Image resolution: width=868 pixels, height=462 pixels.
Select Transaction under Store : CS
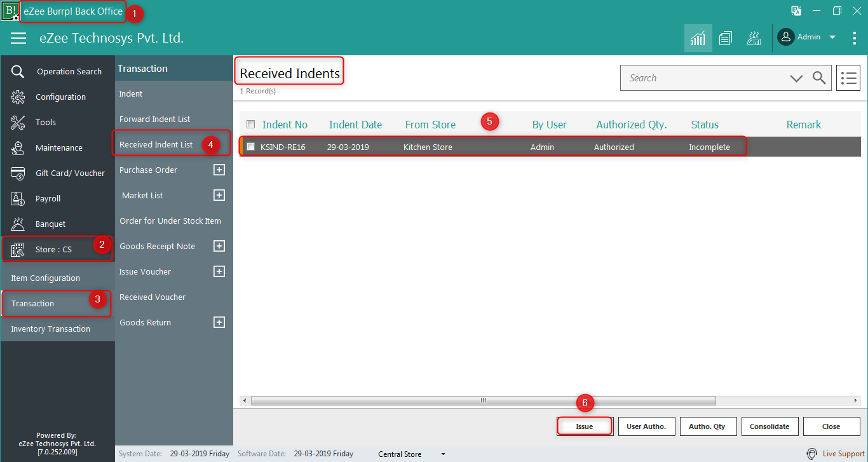(x=32, y=303)
